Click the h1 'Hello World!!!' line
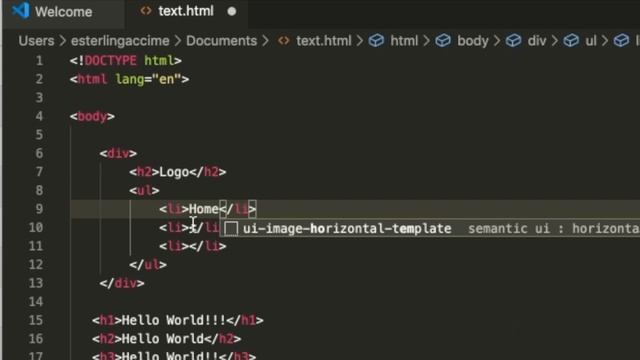 178,320
